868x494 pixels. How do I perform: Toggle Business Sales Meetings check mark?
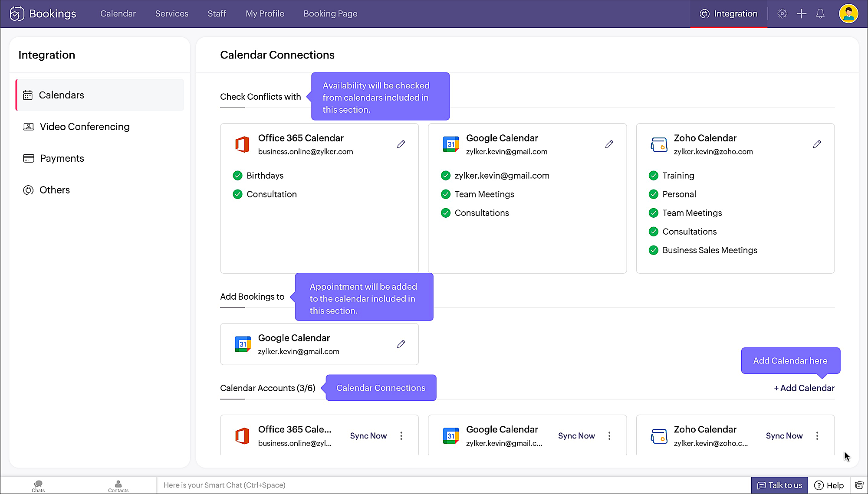[x=653, y=250]
